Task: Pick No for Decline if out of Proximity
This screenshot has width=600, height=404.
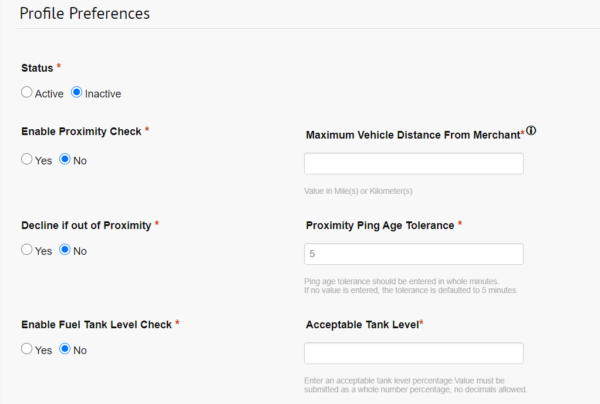Action: pyautogui.click(x=65, y=250)
